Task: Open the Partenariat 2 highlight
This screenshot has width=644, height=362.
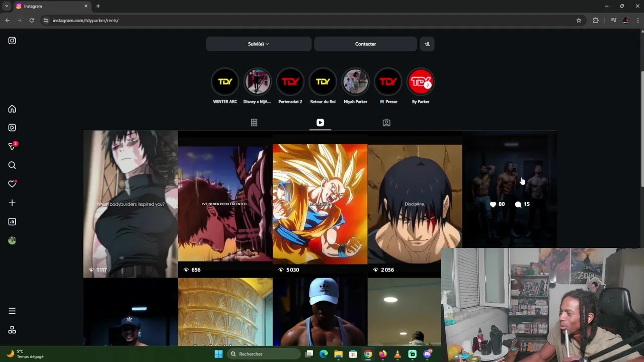Action: (x=290, y=81)
